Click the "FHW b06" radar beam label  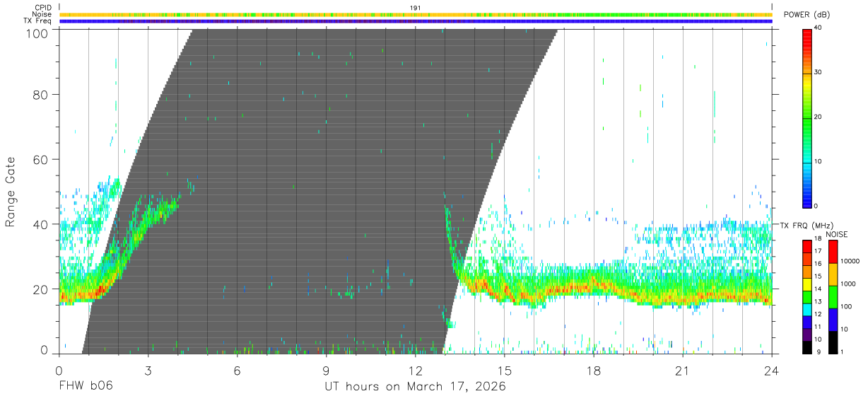coord(86,387)
